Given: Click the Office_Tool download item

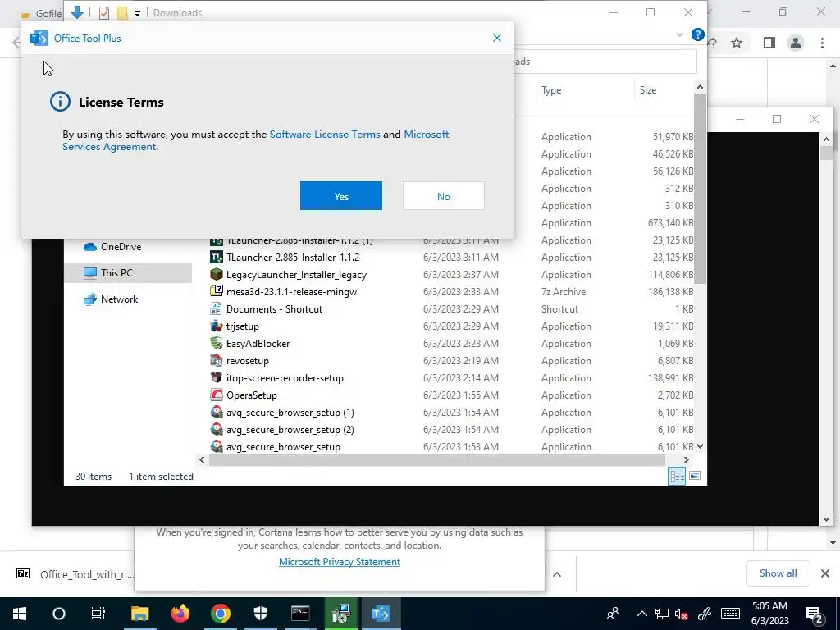Looking at the screenshot, I should click(75, 574).
